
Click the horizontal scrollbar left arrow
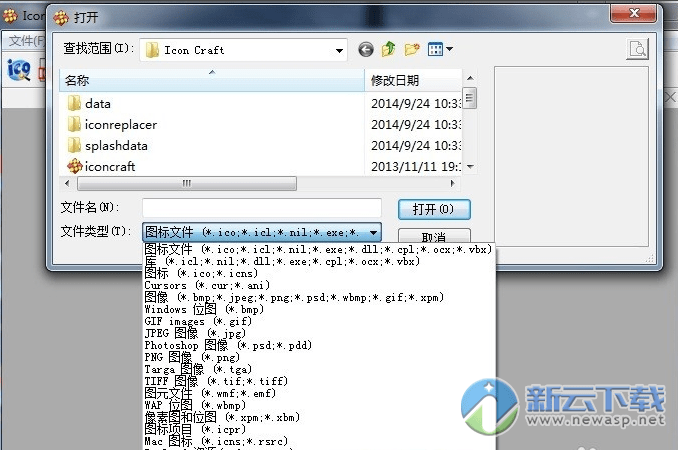point(67,183)
